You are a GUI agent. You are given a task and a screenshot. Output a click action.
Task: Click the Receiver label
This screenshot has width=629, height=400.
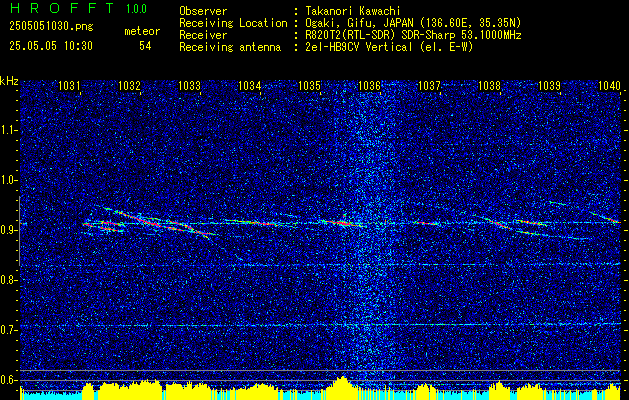(x=203, y=35)
